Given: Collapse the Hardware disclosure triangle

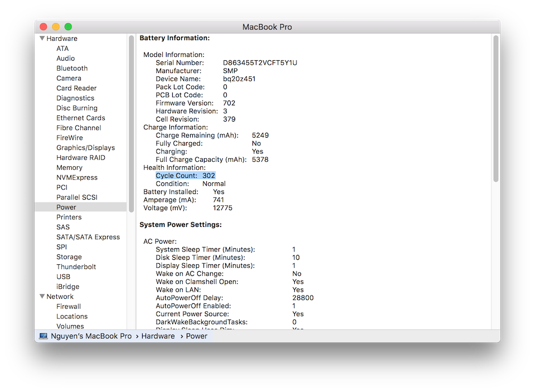Looking at the screenshot, I should [42, 38].
